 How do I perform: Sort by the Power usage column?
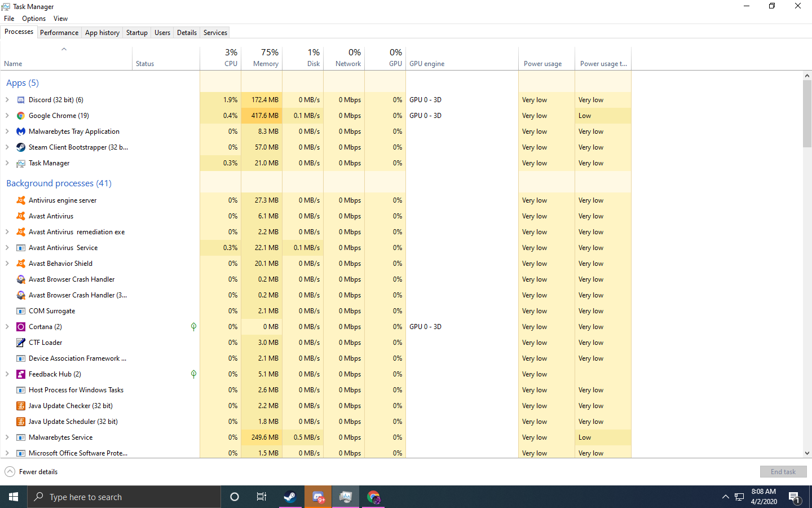point(546,57)
